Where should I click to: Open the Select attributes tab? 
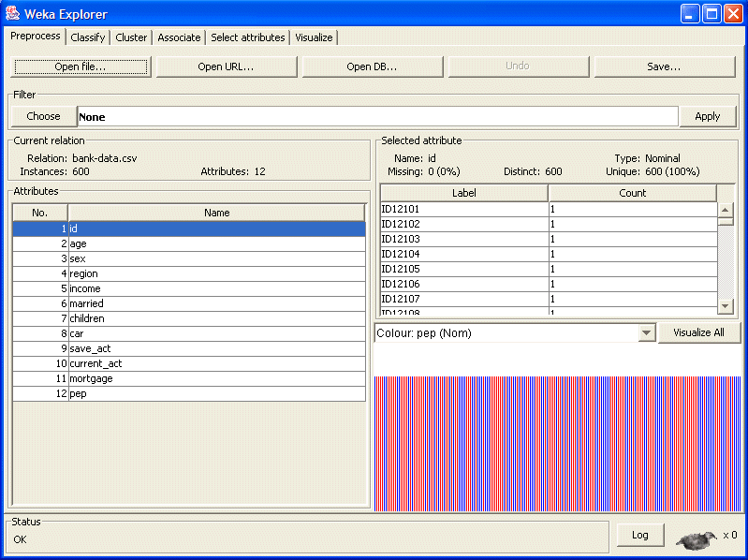point(247,37)
